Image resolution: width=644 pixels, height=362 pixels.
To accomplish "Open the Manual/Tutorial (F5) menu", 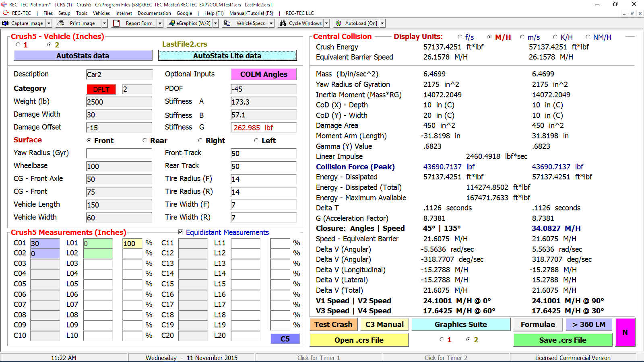I will click(251, 13).
